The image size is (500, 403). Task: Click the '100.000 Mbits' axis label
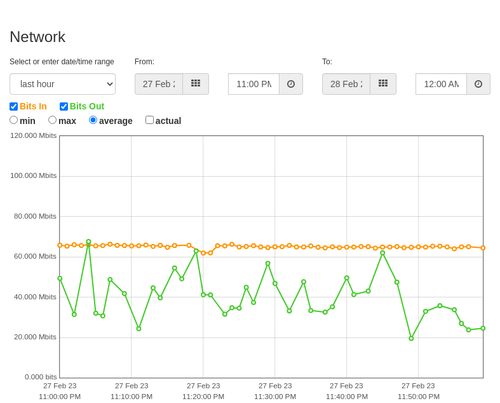[33, 176]
